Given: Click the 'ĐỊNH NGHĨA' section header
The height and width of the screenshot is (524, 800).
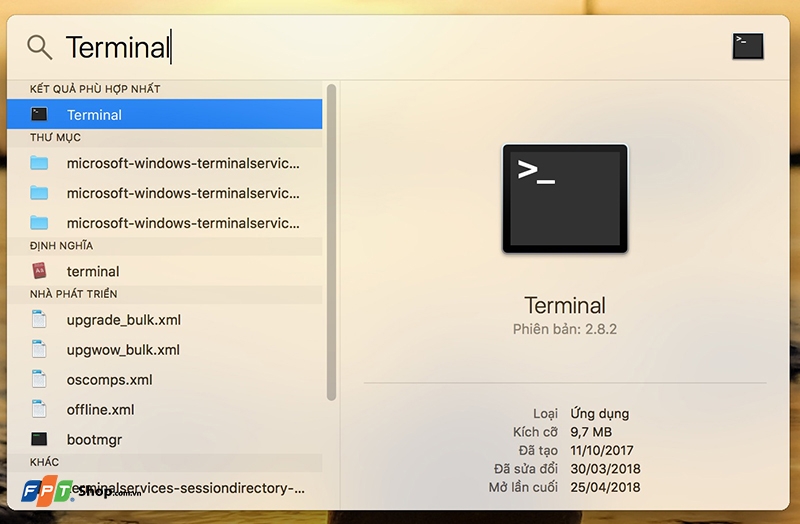Looking at the screenshot, I should pos(61,245).
